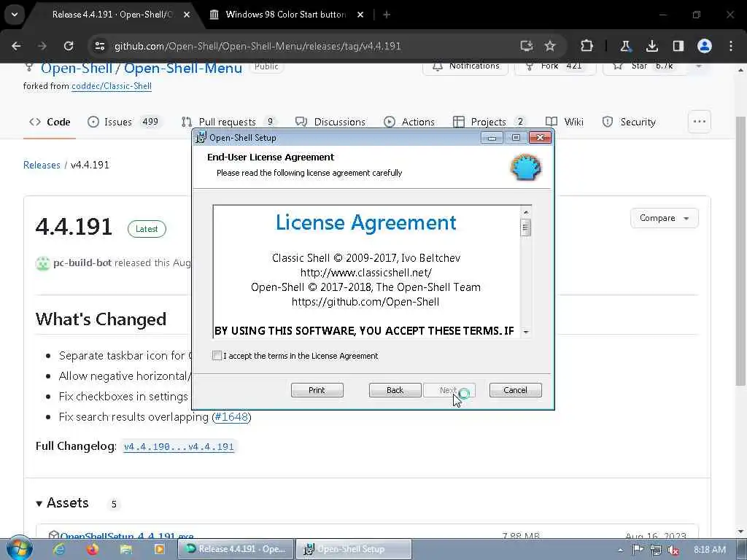Close the Windows 98 Color Start button tab
This screenshot has width=747, height=560.
coord(360,15)
